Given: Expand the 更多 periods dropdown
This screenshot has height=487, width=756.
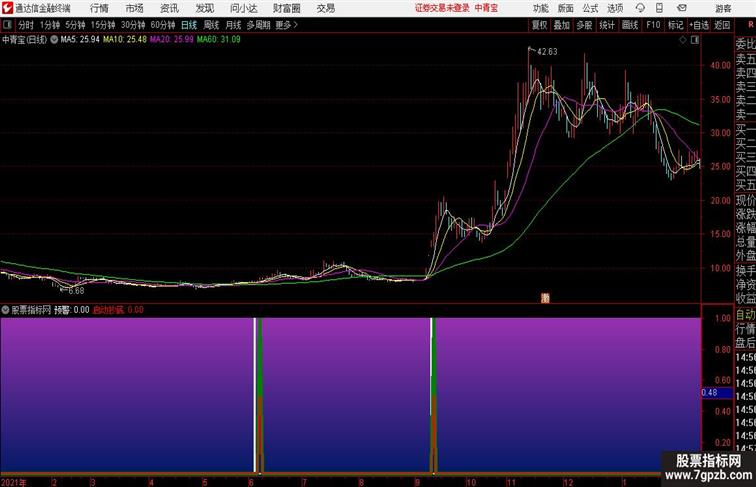Looking at the screenshot, I should click(x=286, y=25).
